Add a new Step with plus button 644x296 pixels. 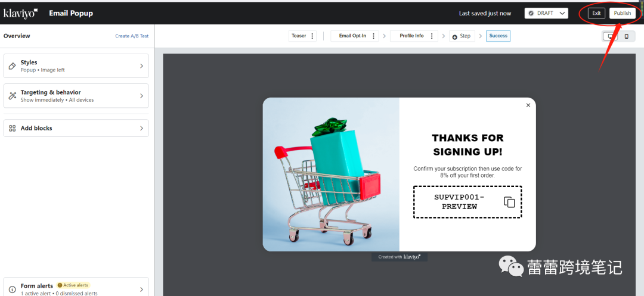[462, 36]
